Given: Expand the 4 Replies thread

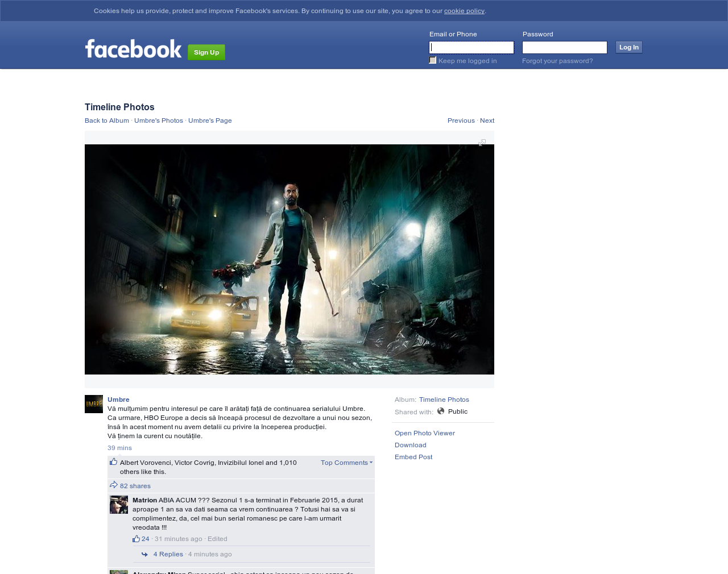Looking at the screenshot, I should point(168,554).
